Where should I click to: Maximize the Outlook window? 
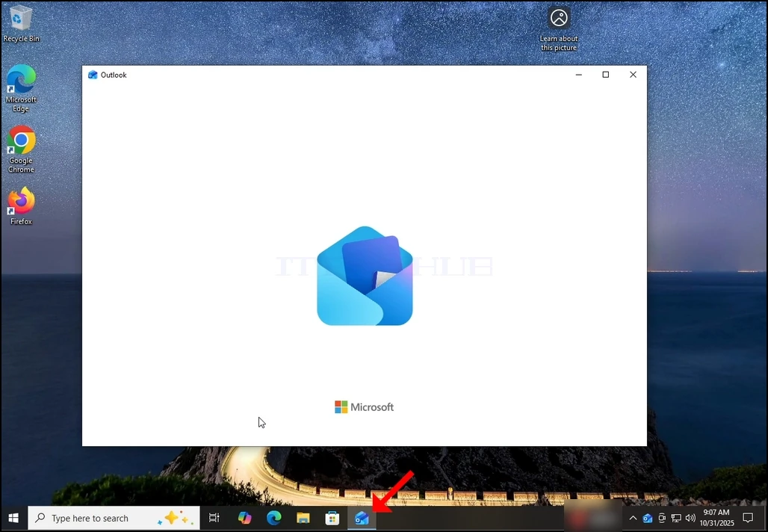click(605, 75)
